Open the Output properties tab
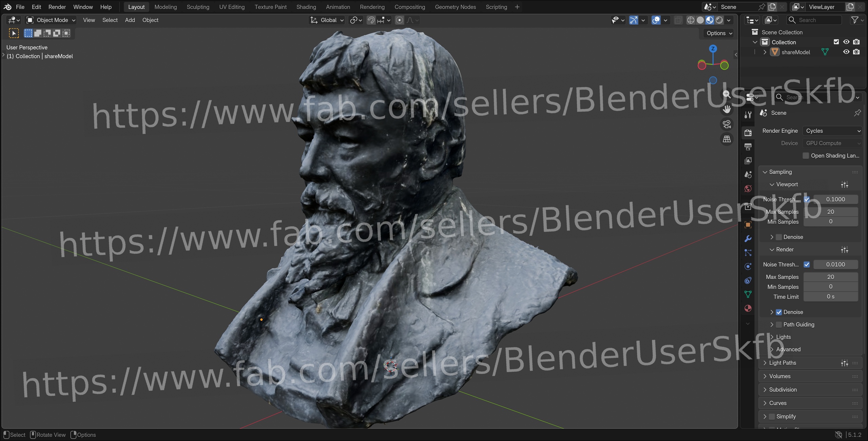The height and width of the screenshot is (441, 868). [x=748, y=147]
